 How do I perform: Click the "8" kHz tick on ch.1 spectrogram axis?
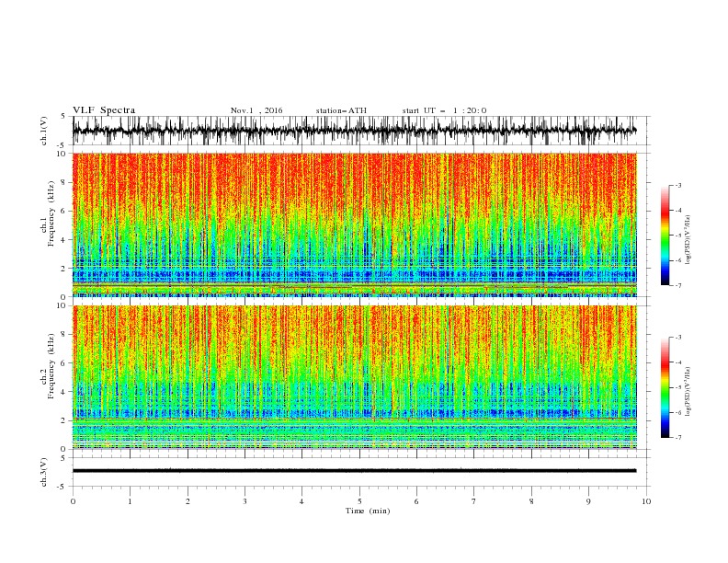click(64, 182)
